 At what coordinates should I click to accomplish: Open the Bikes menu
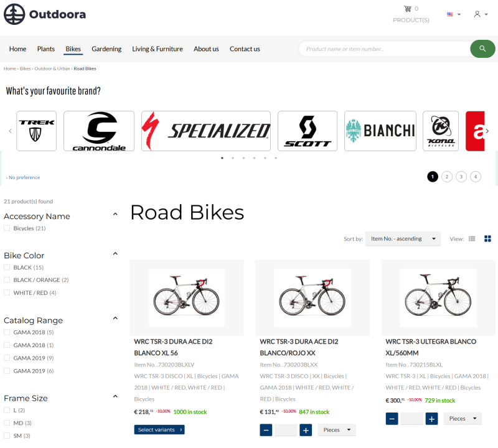73,49
